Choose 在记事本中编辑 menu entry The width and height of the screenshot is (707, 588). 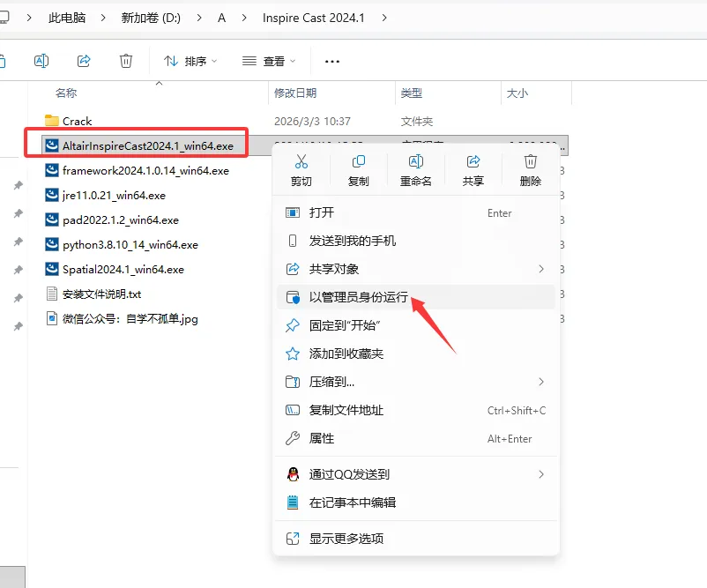click(415, 502)
